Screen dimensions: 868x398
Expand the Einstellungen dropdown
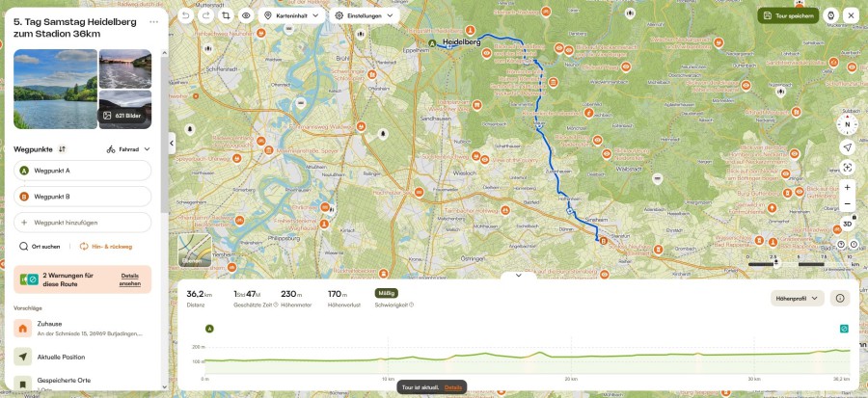click(365, 15)
